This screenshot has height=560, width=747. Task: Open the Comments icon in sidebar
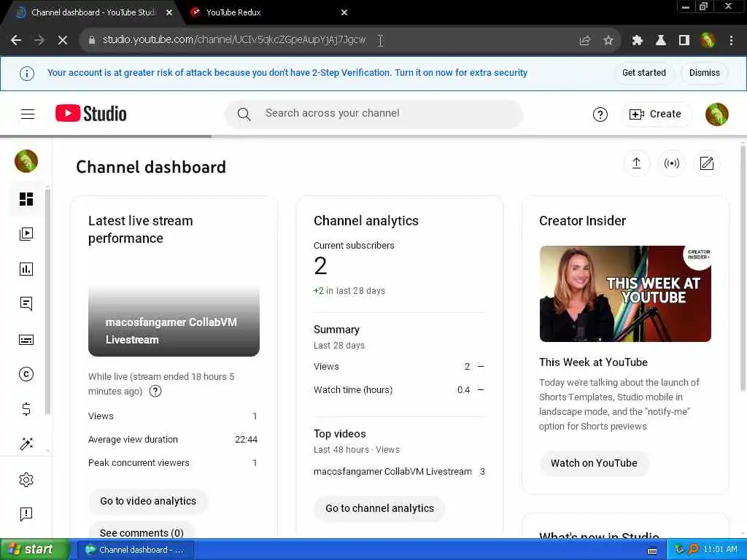[x=26, y=304]
